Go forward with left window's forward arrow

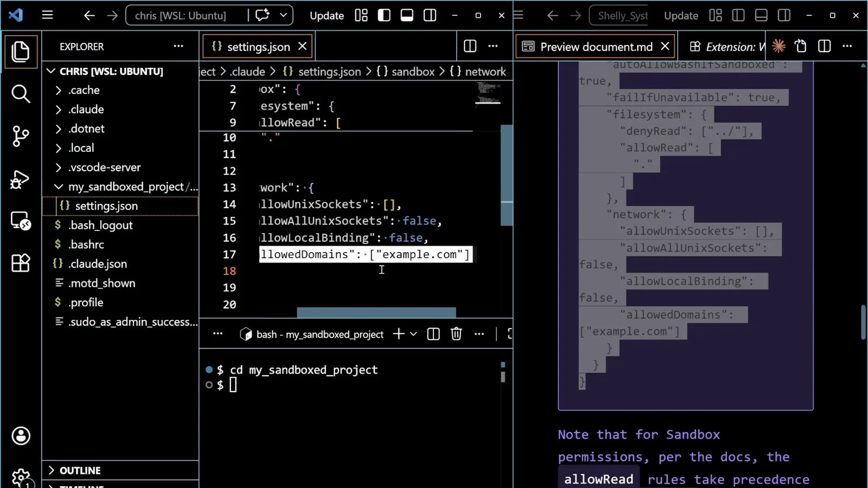tap(112, 15)
